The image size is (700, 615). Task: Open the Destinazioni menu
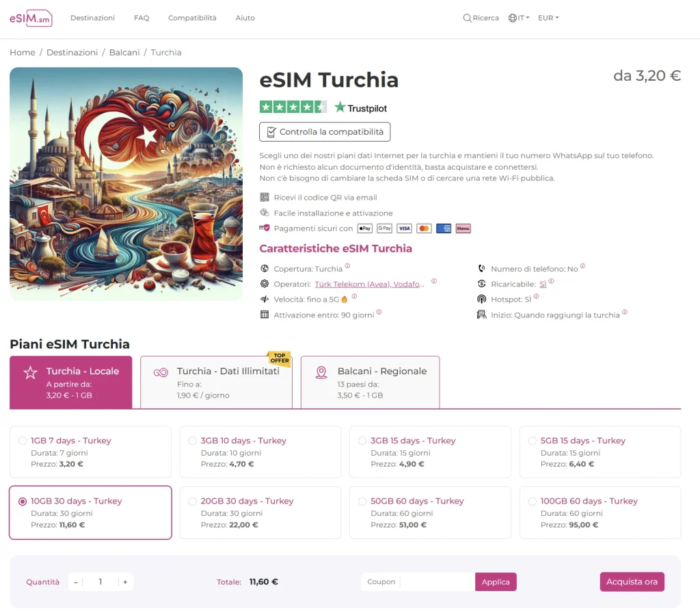click(92, 18)
